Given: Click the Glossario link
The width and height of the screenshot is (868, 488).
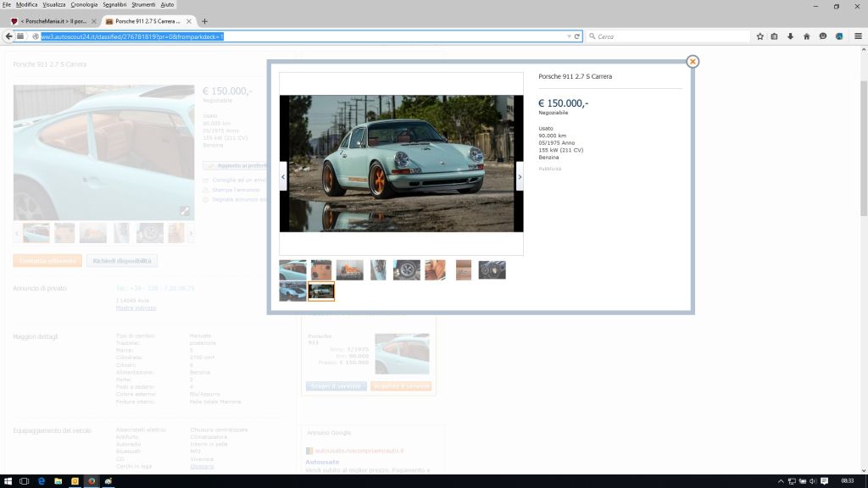Looking at the screenshot, I should [202, 467].
